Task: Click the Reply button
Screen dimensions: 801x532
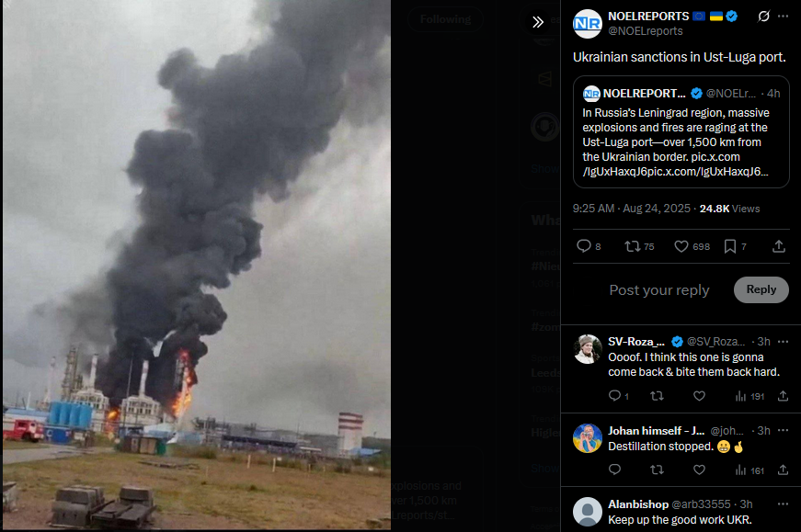Action: point(761,289)
